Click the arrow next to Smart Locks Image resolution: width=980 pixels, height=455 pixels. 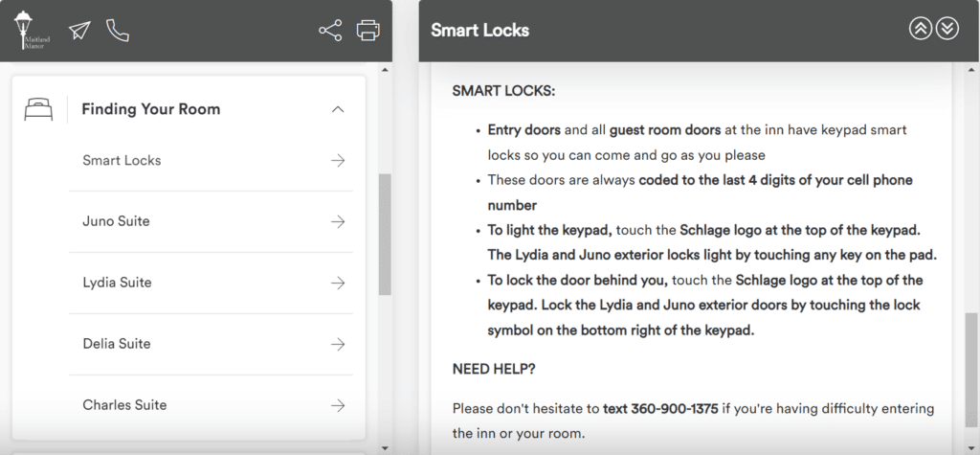click(x=338, y=161)
